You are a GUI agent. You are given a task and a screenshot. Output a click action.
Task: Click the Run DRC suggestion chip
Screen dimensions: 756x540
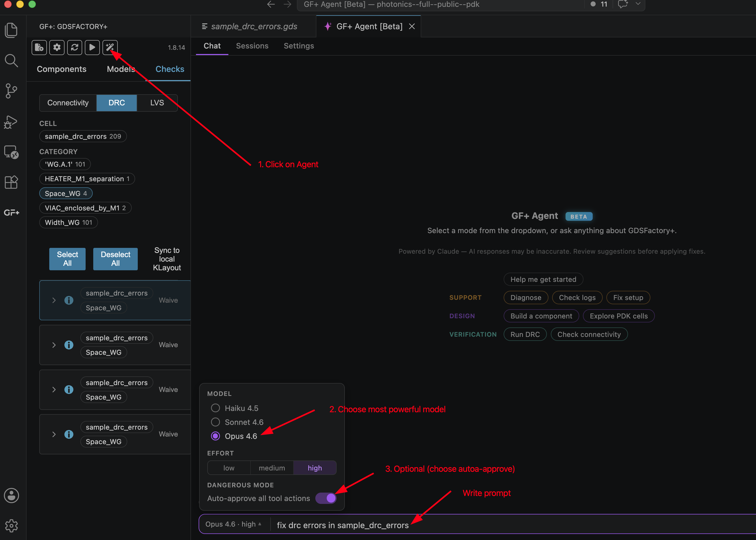click(525, 334)
